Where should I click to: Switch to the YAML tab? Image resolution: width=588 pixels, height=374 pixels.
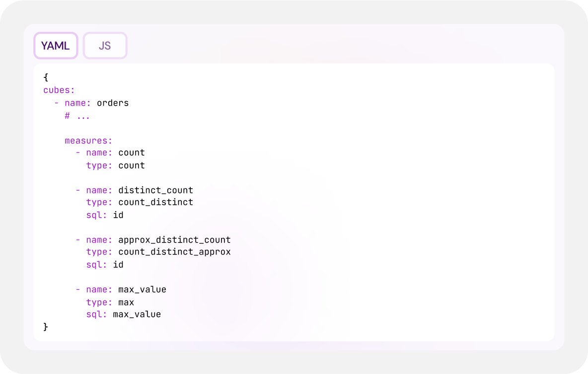(56, 46)
